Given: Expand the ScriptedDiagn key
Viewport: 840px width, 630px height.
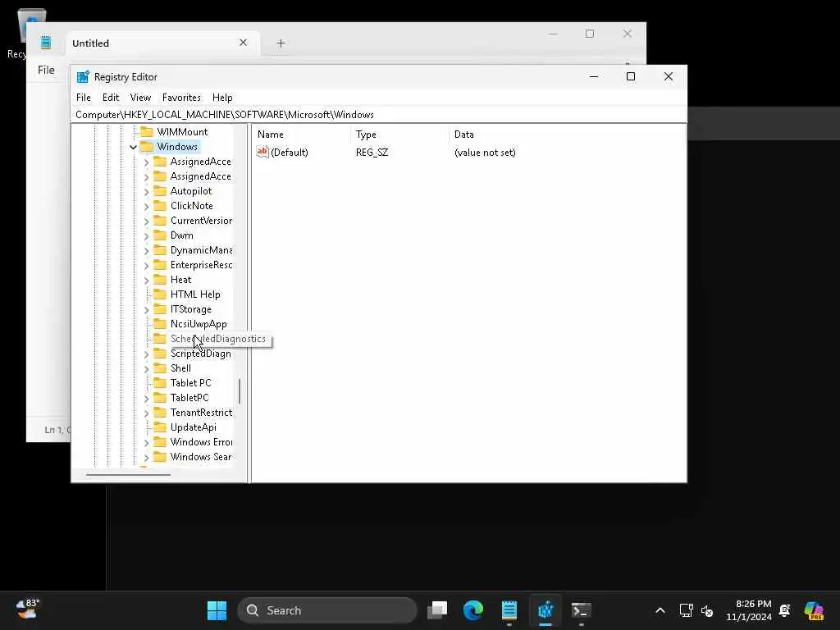Looking at the screenshot, I should click(146, 354).
